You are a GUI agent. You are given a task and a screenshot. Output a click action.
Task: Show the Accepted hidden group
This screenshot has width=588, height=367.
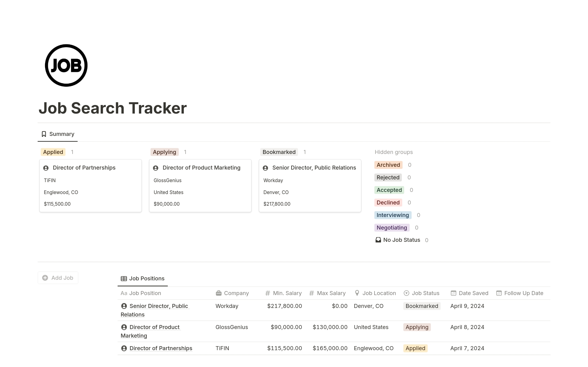pos(389,190)
